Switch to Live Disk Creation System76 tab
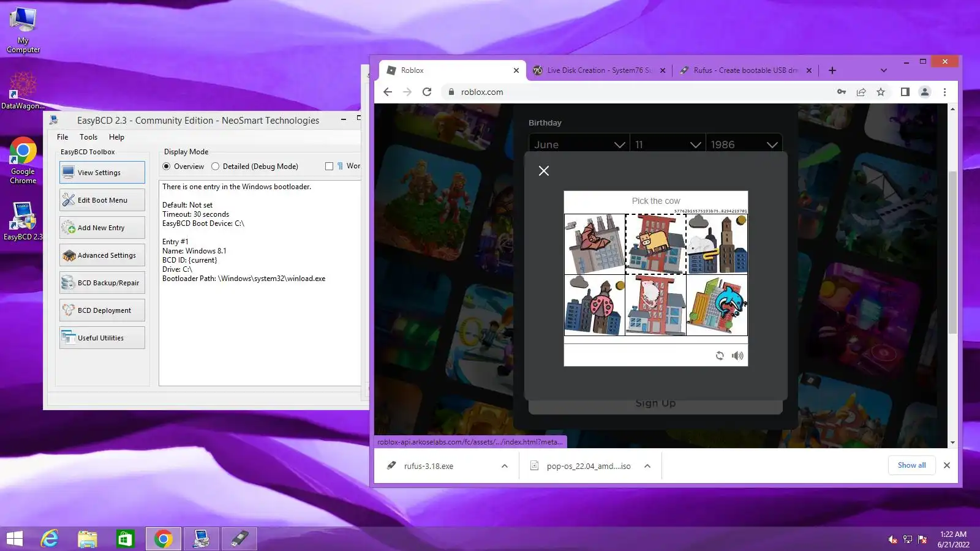 [x=599, y=70]
